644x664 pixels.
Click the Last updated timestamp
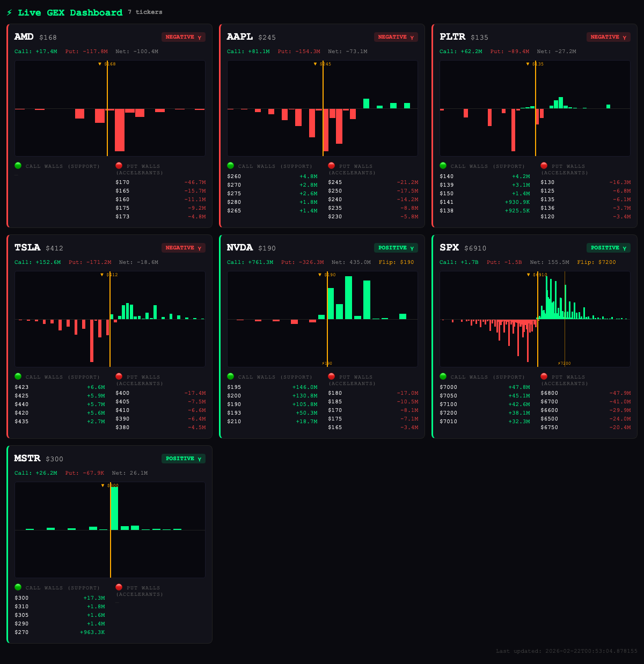(566, 651)
